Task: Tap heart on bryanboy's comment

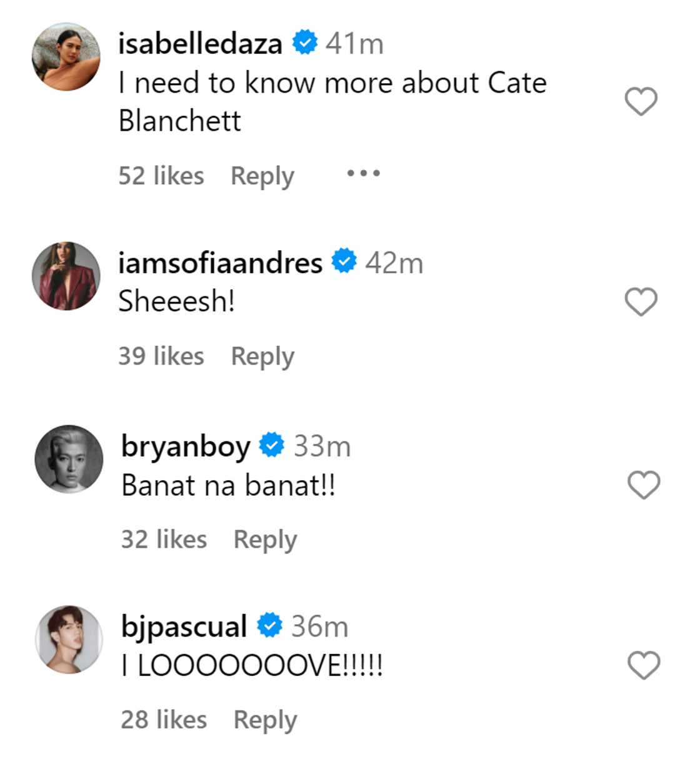Action: click(643, 485)
